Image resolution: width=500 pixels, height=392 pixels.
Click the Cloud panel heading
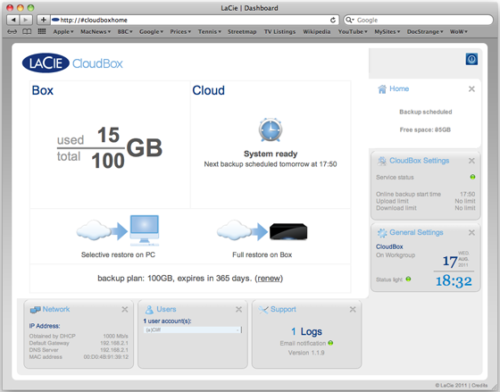coord(209,91)
